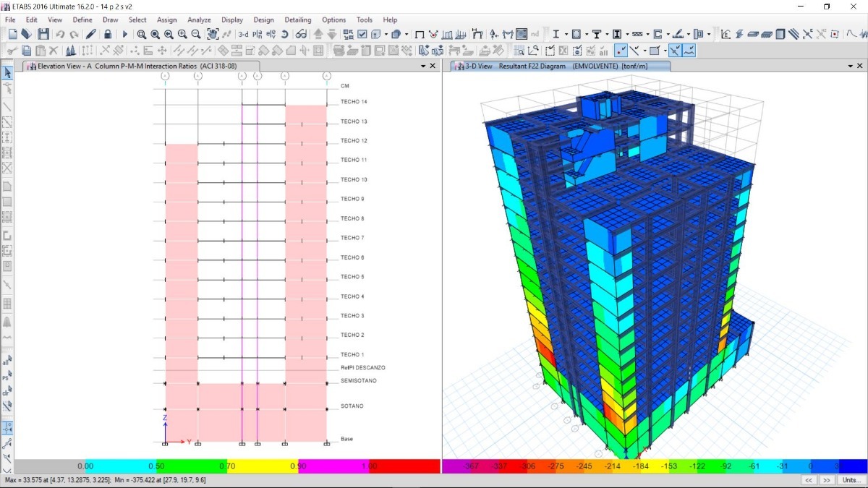Open the Analyze menu
Image resolution: width=868 pixels, height=488 pixels.
(199, 20)
